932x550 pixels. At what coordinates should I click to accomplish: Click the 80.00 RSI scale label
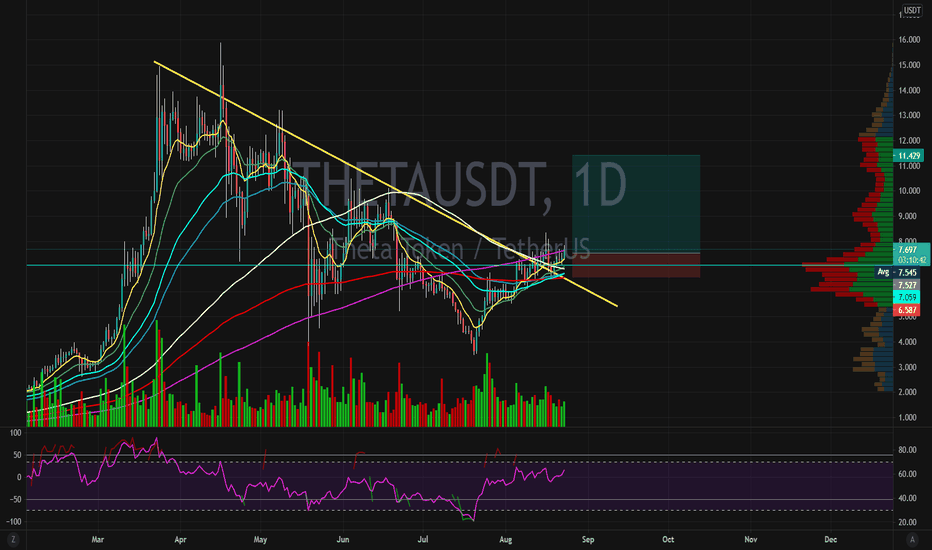(907, 450)
